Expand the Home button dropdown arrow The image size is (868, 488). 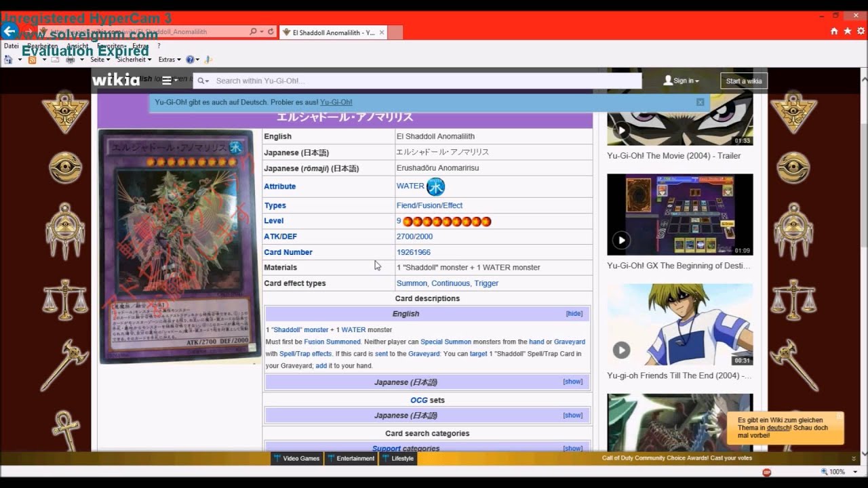pos(20,60)
